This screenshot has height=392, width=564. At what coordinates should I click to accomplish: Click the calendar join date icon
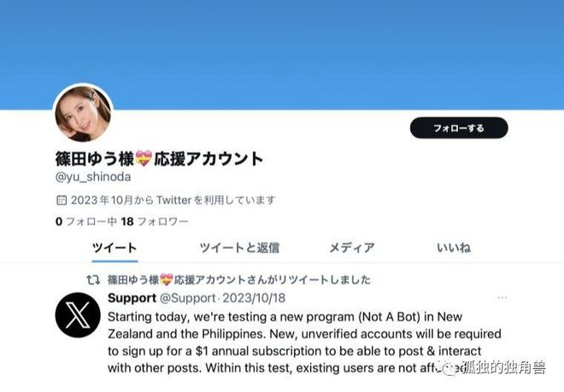point(62,200)
